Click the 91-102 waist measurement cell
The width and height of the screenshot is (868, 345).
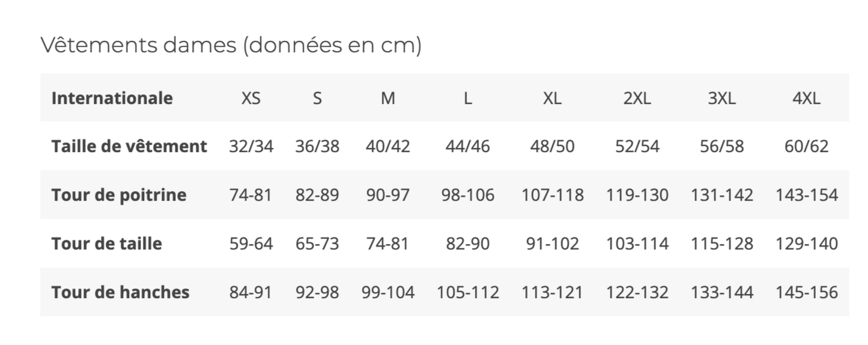pyautogui.click(x=552, y=244)
